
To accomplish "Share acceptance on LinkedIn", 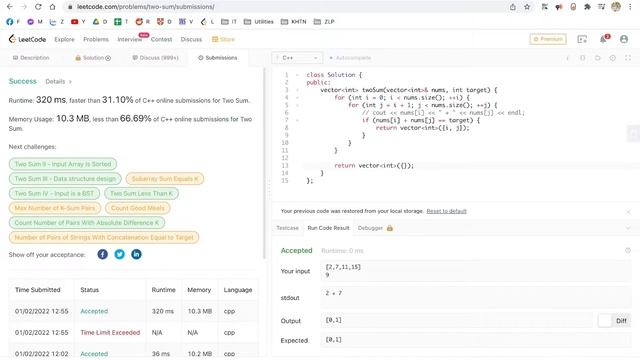I will click(136, 254).
